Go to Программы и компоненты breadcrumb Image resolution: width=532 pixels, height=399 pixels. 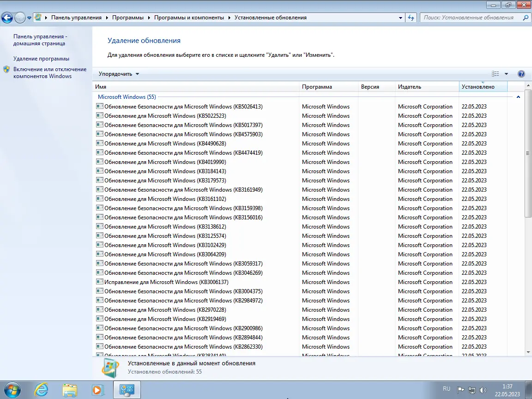189,18
